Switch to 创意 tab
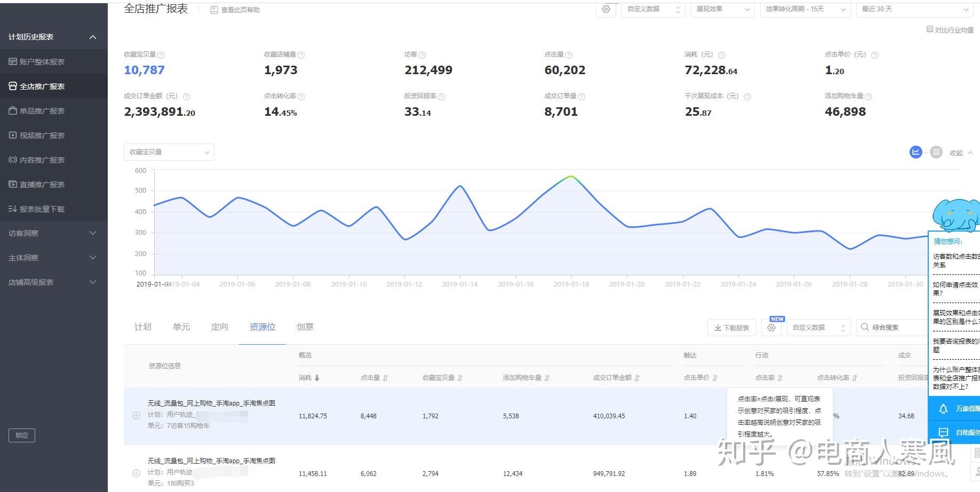This screenshot has width=980, height=492. coord(305,327)
